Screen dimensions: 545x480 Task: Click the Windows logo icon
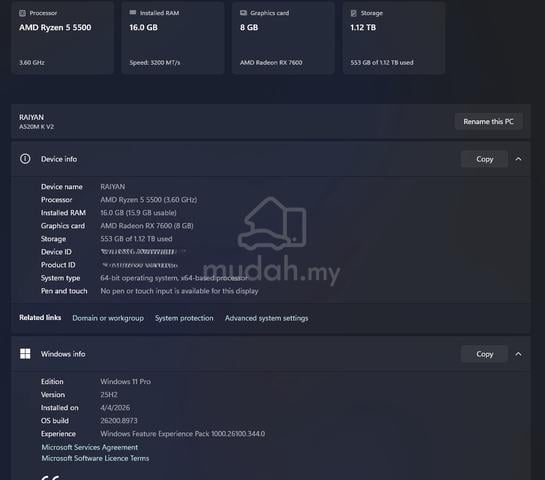point(25,354)
